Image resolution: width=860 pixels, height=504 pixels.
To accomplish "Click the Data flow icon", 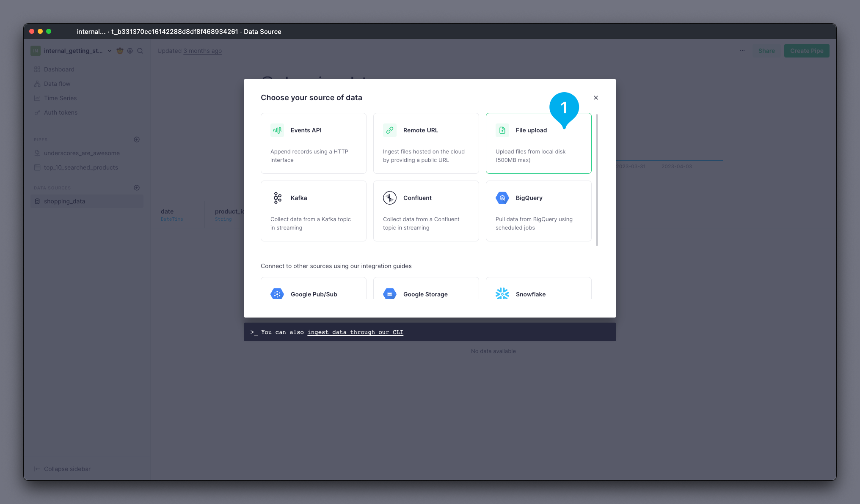I will (37, 84).
